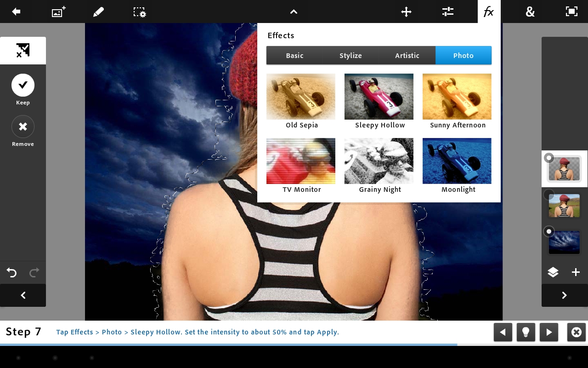Choose the Sleepy Hollow effect

pyautogui.click(x=379, y=97)
